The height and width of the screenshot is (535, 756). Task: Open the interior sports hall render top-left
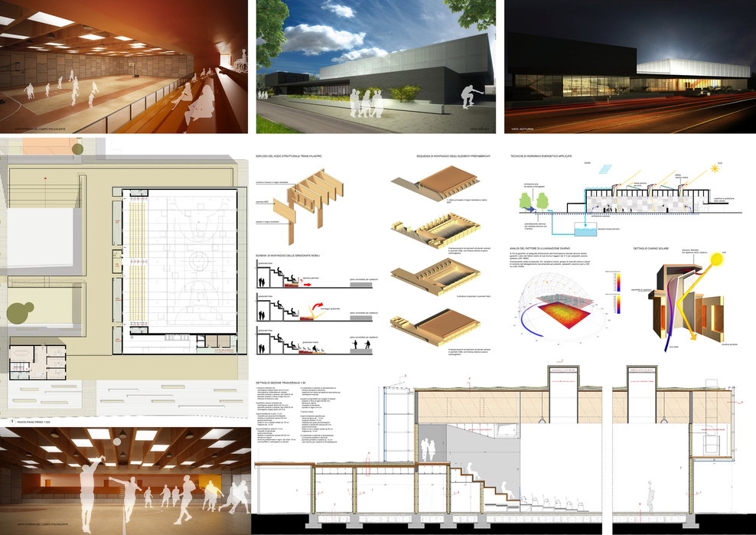[124, 67]
